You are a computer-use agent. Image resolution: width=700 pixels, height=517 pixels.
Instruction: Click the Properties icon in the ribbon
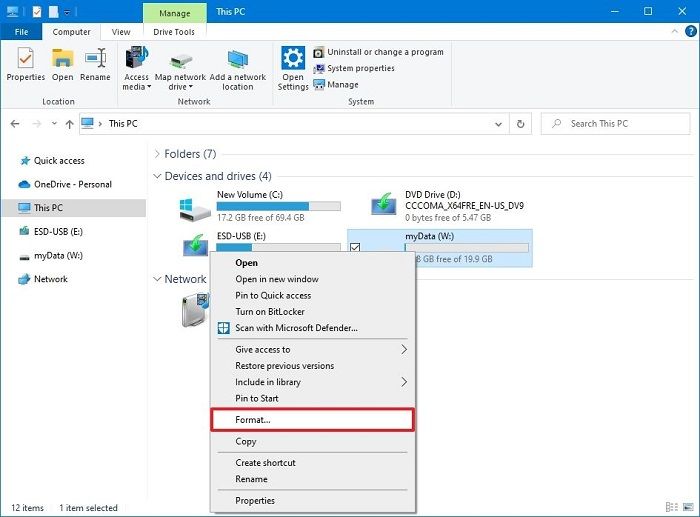coord(26,62)
